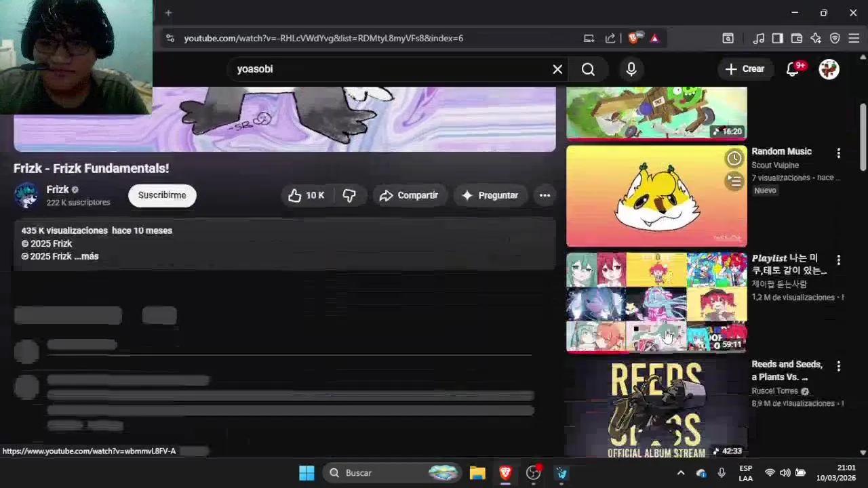Screen dimensions: 868x488
Task: Show hidden system tray icons chevron
Action: [681, 473]
